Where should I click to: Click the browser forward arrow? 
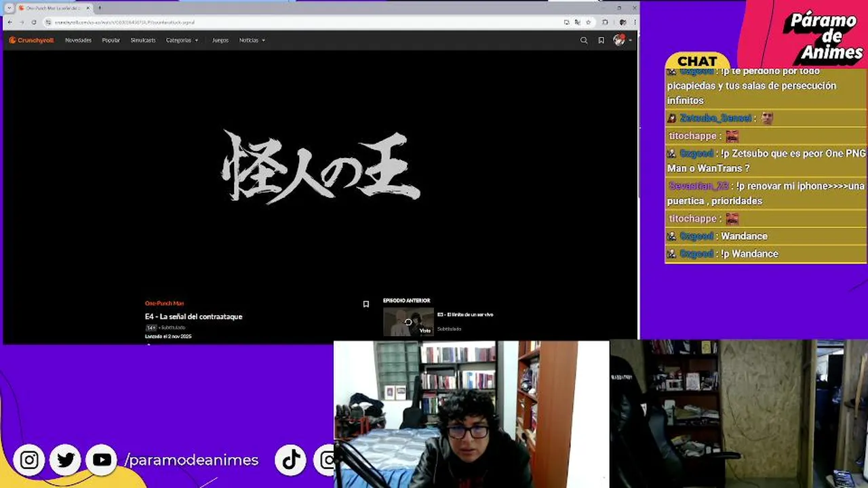click(22, 22)
